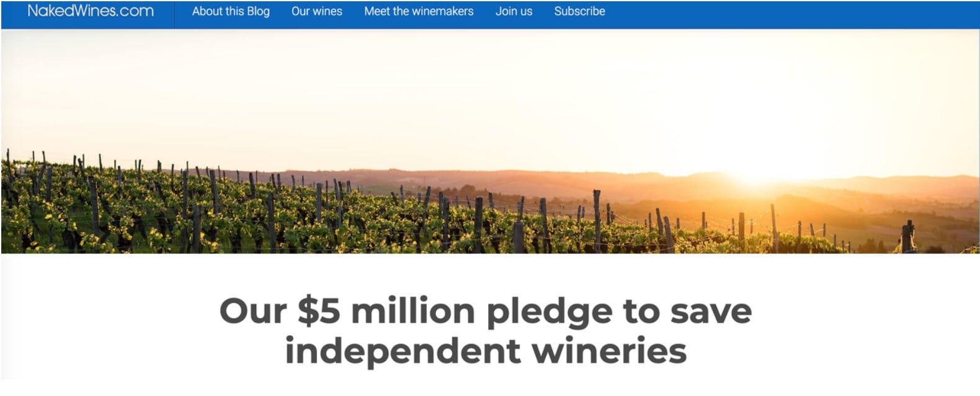Click the word "pledge" in the headline
The width and height of the screenshot is (980, 396).
point(549,312)
